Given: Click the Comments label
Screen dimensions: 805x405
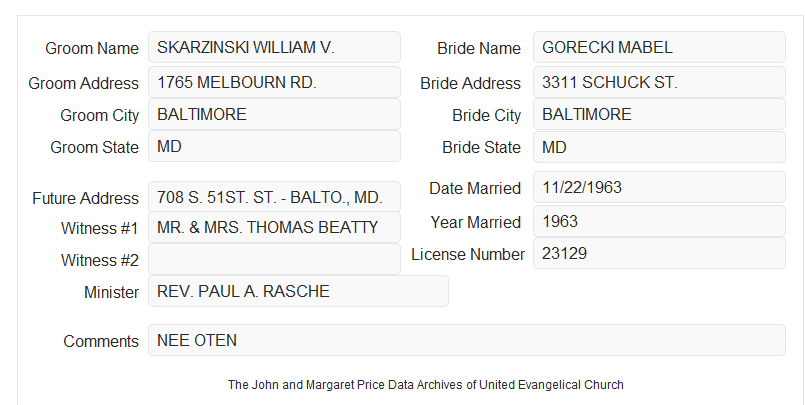Looking at the screenshot, I should (x=101, y=341).
